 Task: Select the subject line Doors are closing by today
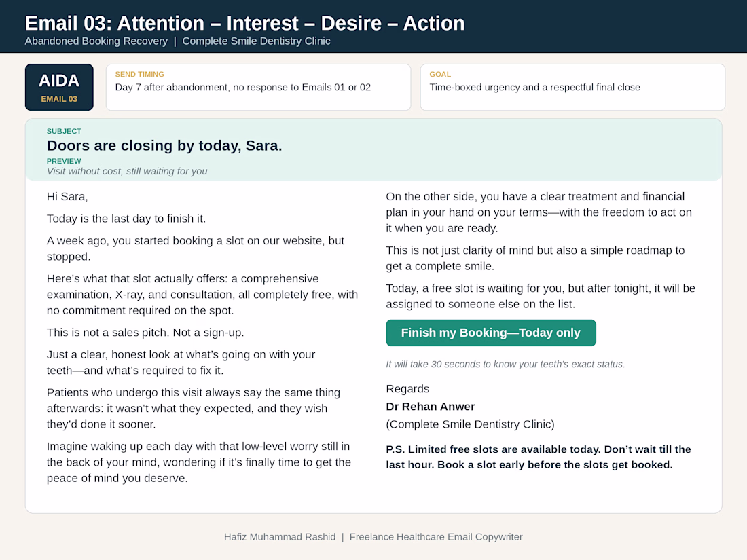click(x=164, y=145)
